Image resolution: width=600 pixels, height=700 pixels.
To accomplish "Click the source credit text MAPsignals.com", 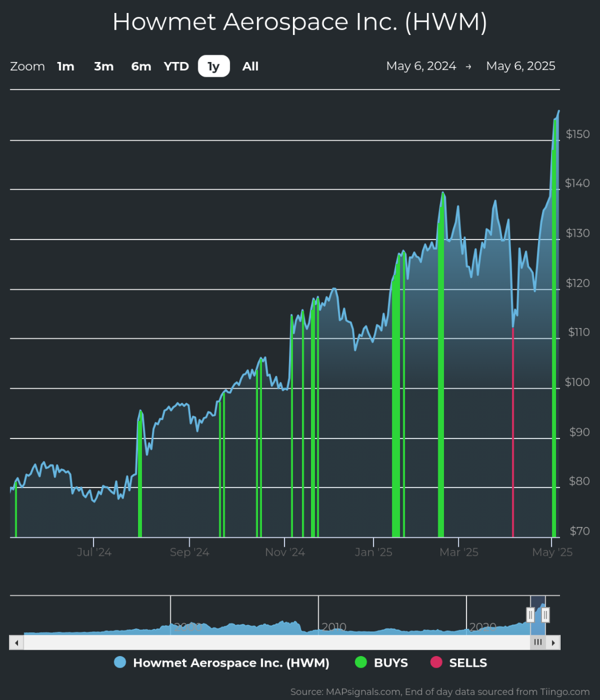I will click(x=363, y=692).
